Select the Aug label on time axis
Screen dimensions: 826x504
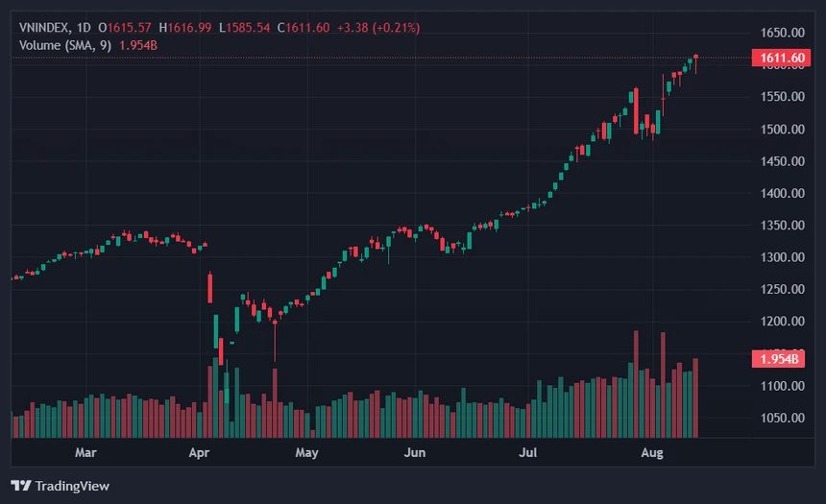(652, 452)
